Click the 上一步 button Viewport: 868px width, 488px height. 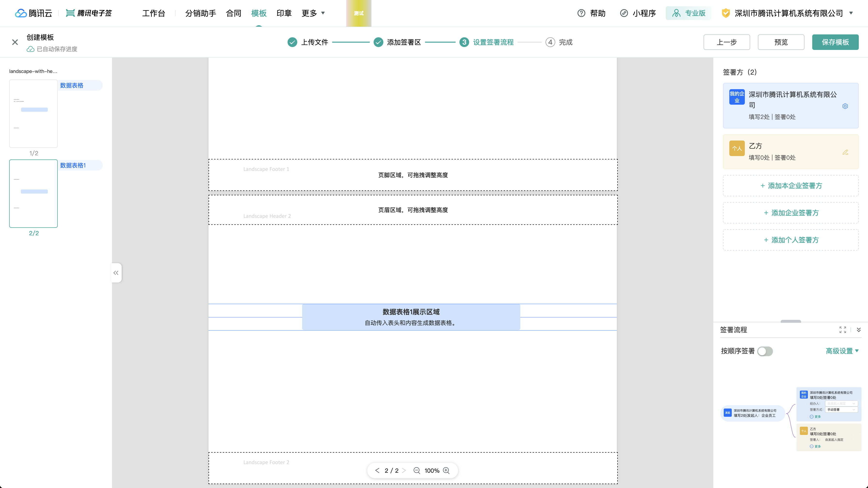[727, 42]
